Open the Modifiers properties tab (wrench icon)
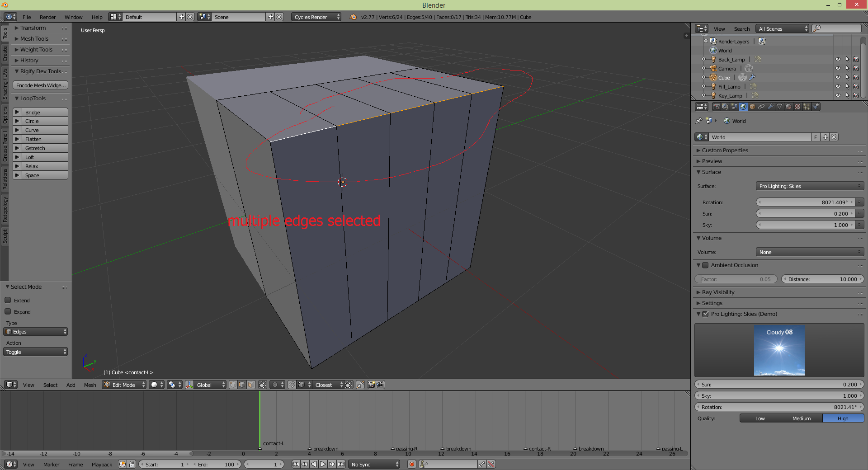This screenshot has height=470, width=868. point(770,107)
